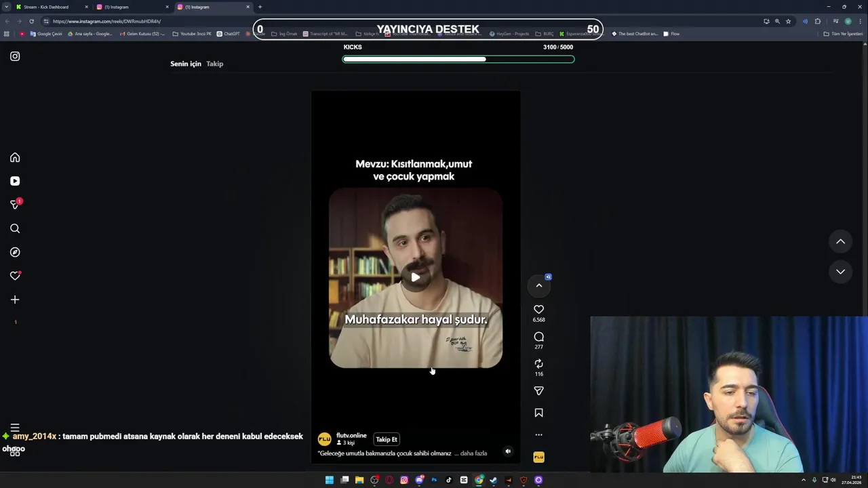Click the Create plus icon in sidebar

pos(15,300)
